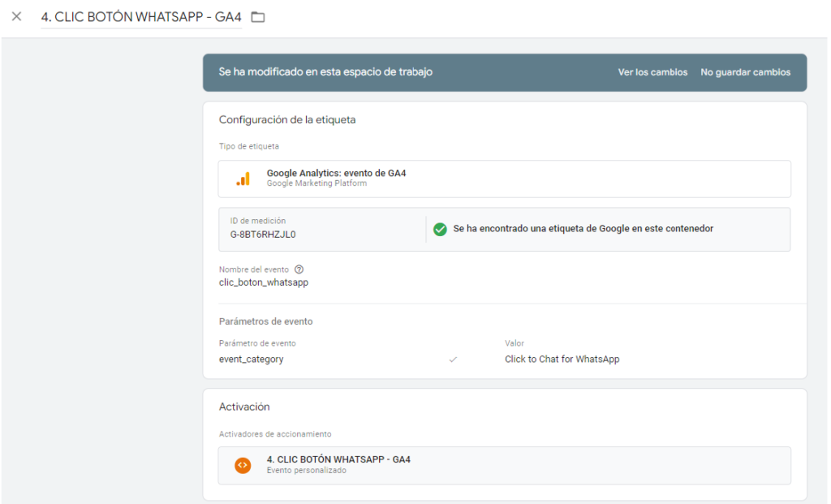The width and height of the screenshot is (831, 504).
Task: Click the measurement ID G-8BT6RHZJL0
Action: coord(263,235)
